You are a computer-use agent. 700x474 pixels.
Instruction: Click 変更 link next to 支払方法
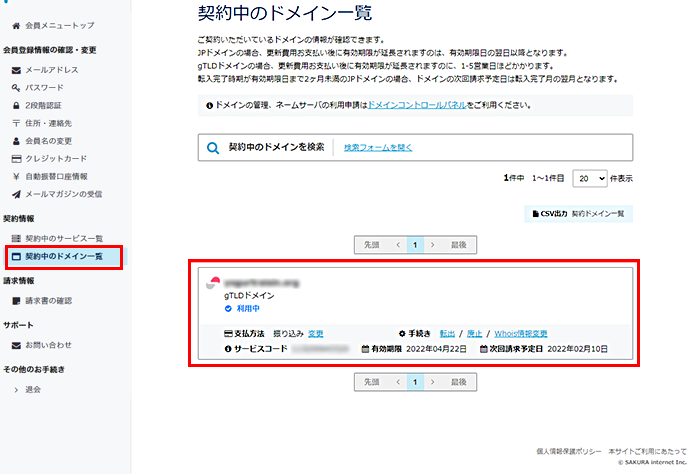(x=316, y=333)
